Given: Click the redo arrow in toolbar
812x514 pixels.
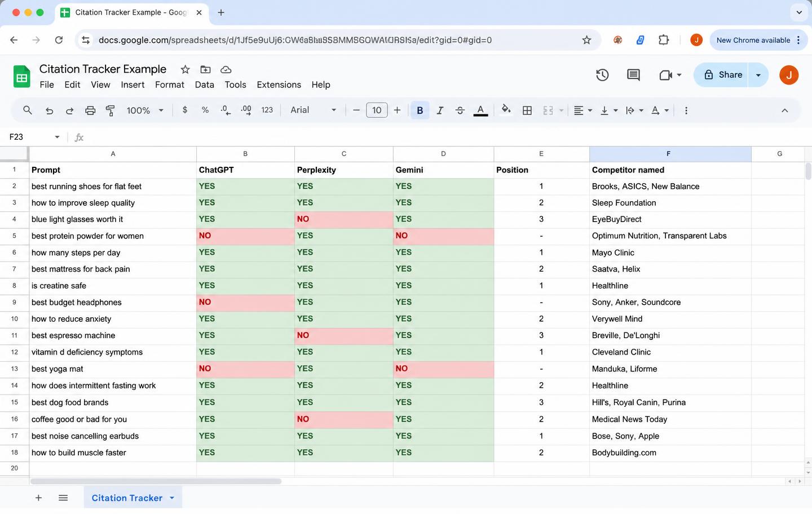Looking at the screenshot, I should pyautogui.click(x=69, y=110).
